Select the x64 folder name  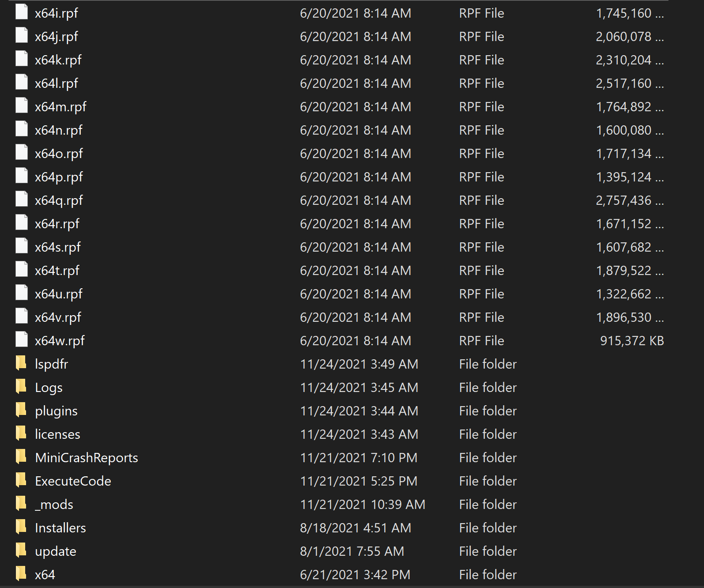click(45, 575)
